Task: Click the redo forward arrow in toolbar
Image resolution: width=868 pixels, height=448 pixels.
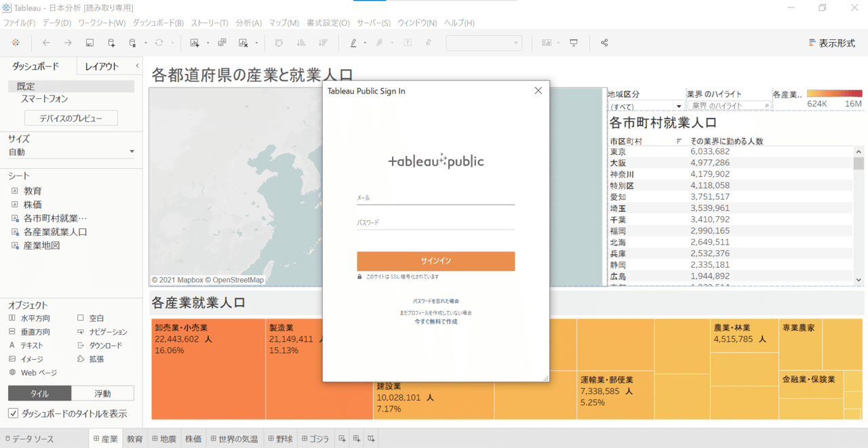Action: [68, 43]
